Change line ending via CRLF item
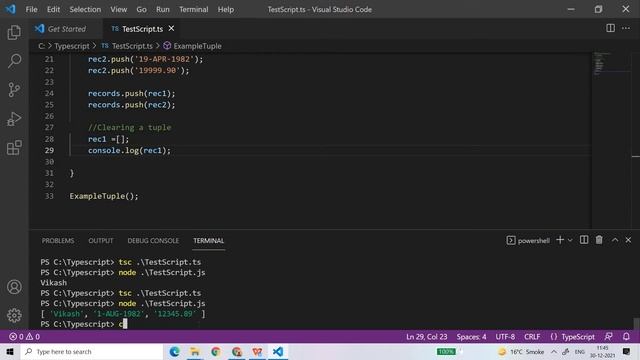 (x=532, y=337)
